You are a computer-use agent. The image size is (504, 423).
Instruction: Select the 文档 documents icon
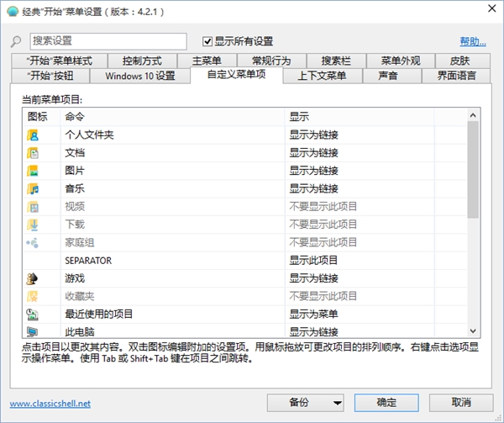34,153
